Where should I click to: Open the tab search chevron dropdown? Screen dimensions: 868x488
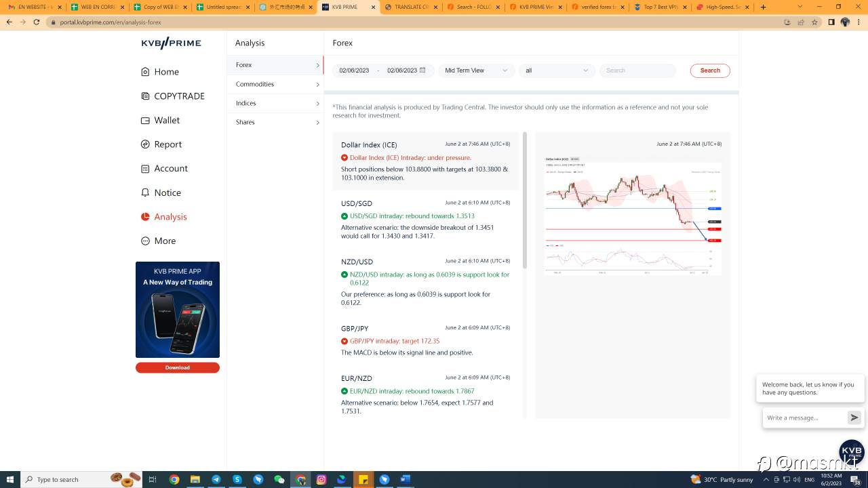pyautogui.click(x=800, y=7)
